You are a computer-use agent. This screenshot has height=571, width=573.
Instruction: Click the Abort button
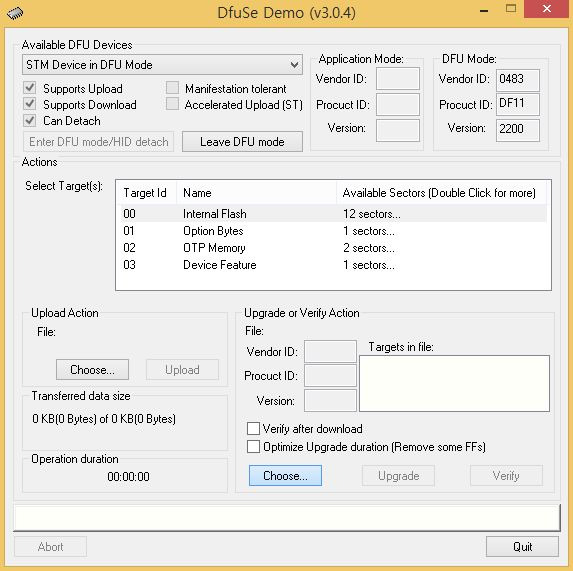(50, 547)
